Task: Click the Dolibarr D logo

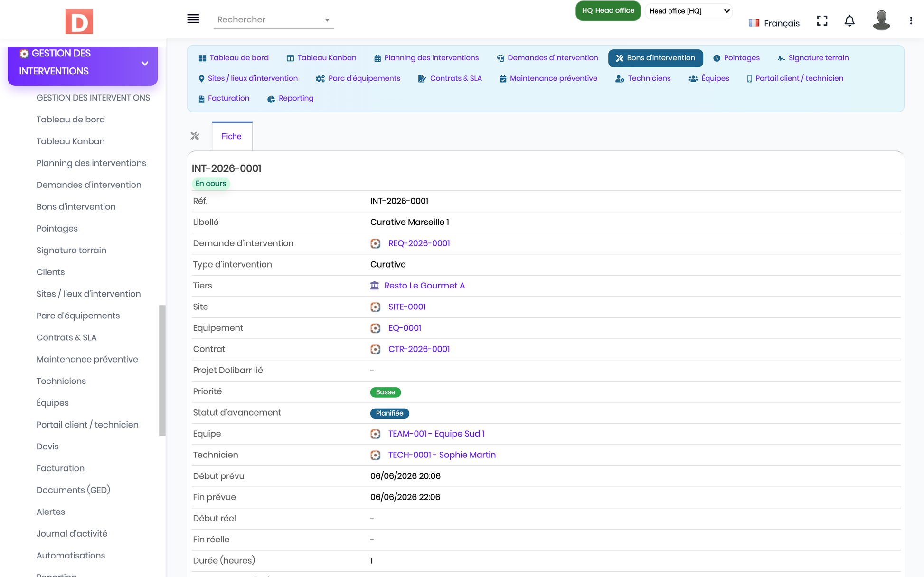Action: click(x=79, y=21)
